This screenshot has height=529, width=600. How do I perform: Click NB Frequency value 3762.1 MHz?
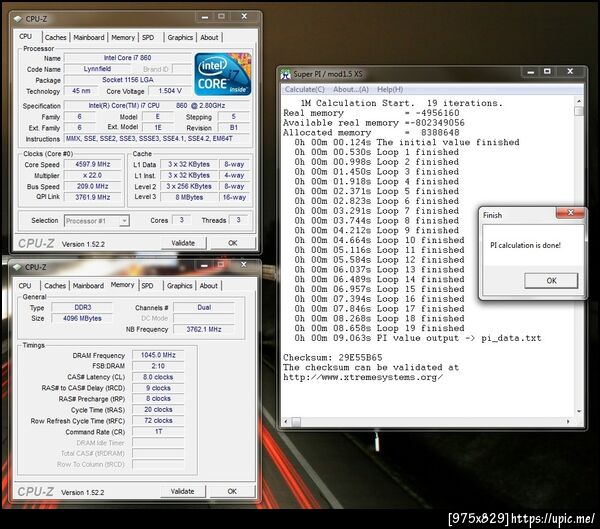click(x=204, y=329)
